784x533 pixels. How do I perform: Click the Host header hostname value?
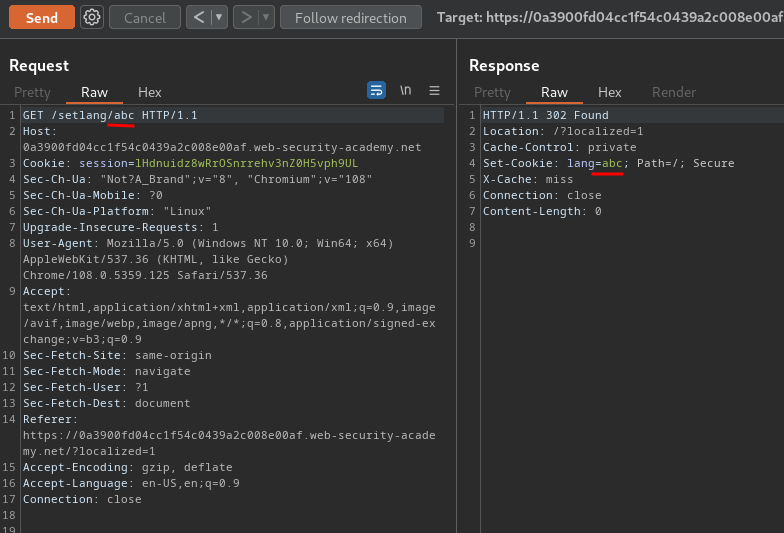222,148
